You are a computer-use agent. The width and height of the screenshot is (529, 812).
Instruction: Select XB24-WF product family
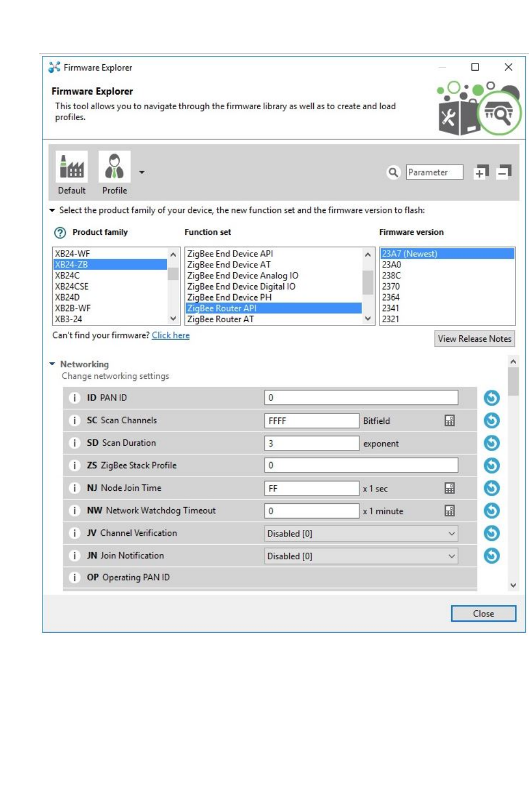point(110,254)
